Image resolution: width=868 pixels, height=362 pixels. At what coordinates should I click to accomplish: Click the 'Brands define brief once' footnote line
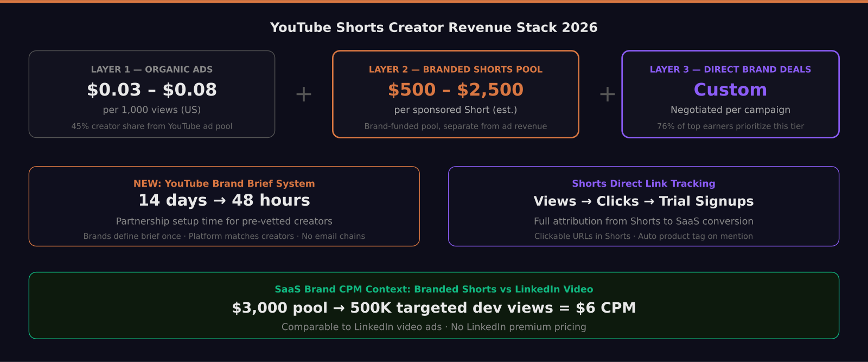coord(224,236)
